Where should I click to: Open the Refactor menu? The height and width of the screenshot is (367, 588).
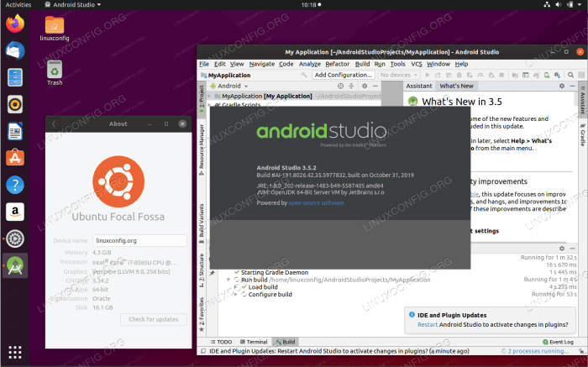tap(337, 64)
